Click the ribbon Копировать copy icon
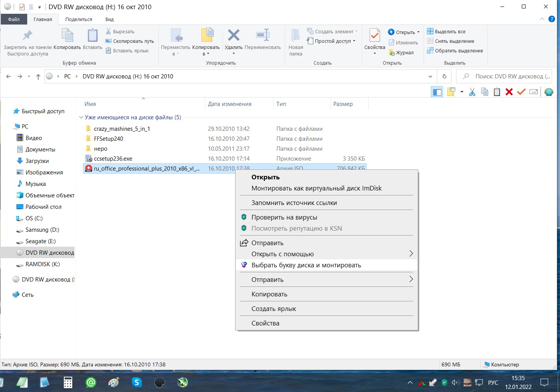The width and height of the screenshot is (560, 392). (x=67, y=36)
